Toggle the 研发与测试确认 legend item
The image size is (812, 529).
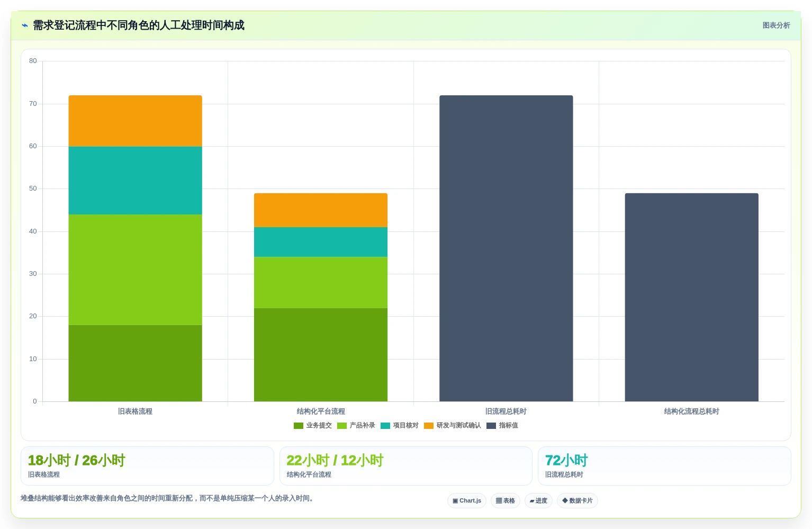[x=453, y=426]
